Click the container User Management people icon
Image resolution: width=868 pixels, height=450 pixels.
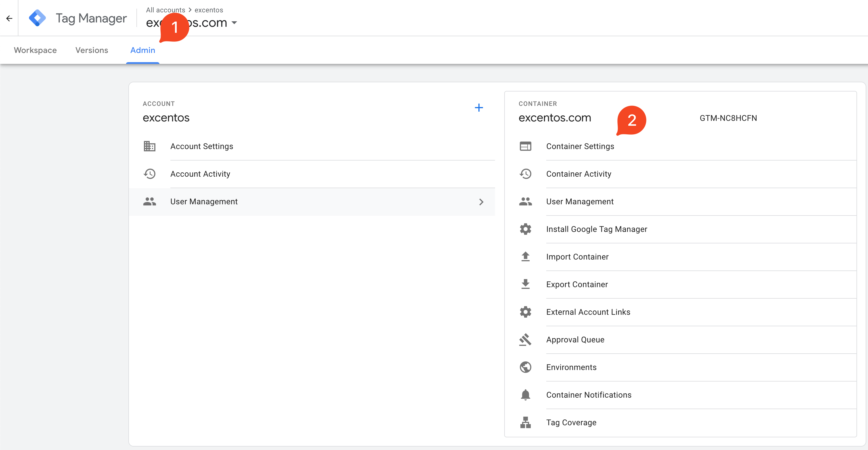525,201
